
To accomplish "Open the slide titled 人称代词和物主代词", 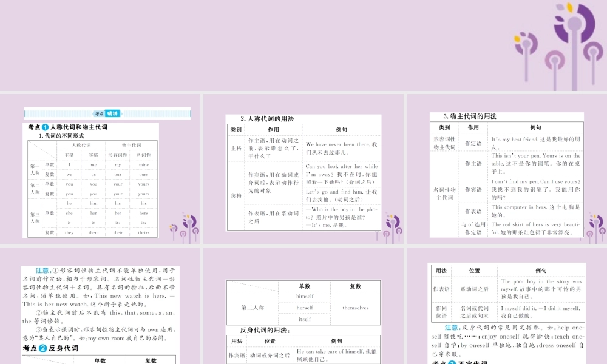I will (100, 169).
